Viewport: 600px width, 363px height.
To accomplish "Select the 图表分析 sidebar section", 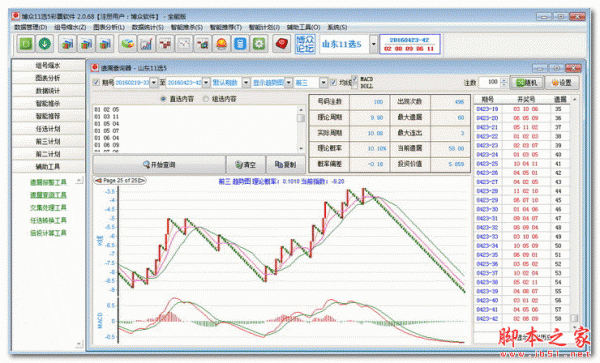I will 48,78.
